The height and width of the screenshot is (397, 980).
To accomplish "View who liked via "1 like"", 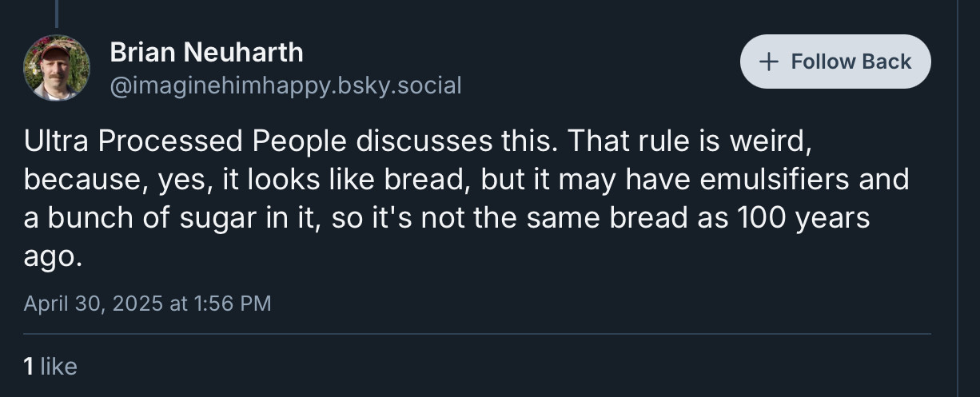I will tap(50, 367).
